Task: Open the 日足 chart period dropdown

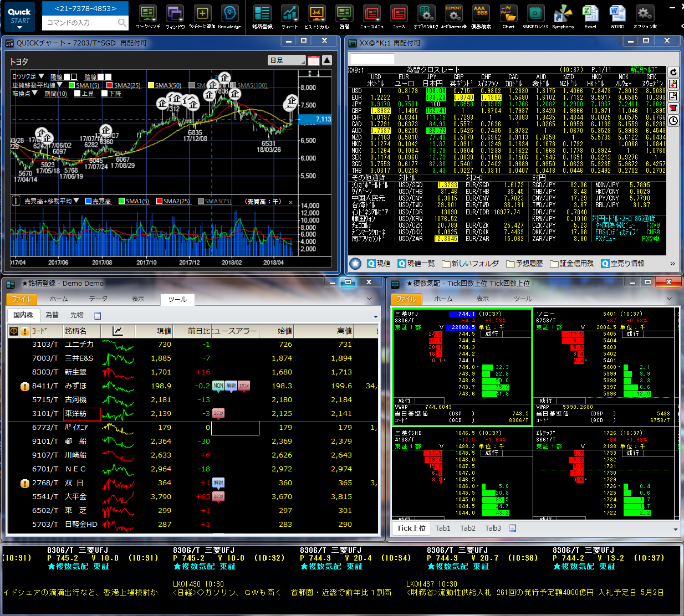Action: pyautogui.click(x=287, y=60)
